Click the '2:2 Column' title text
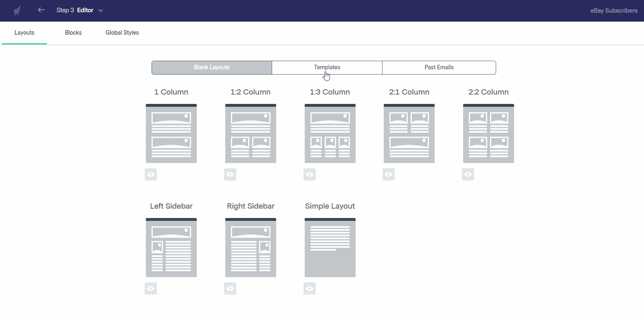 (x=488, y=92)
